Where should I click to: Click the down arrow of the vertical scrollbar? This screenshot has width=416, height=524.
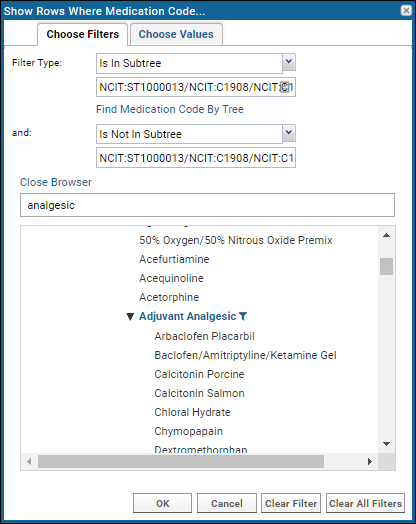(x=387, y=444)
